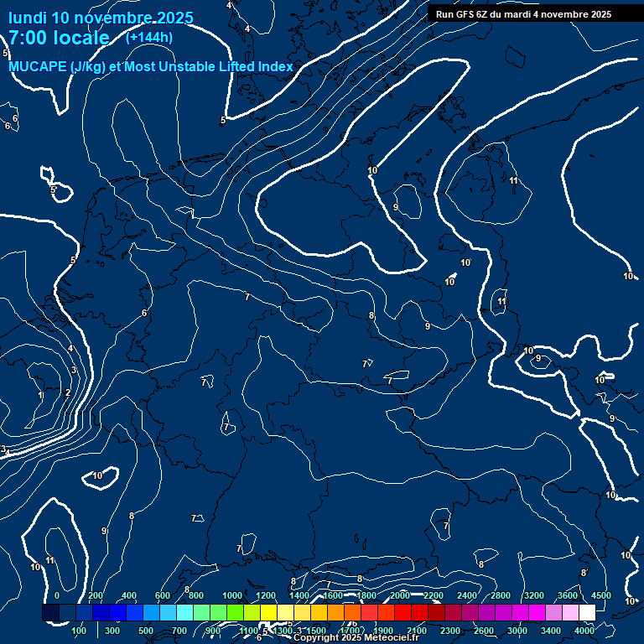Viewport: 644px width, 644px height.
Task: Pick the orange legend swatch between 1600 and 1700
Action: tap(335, 612)
